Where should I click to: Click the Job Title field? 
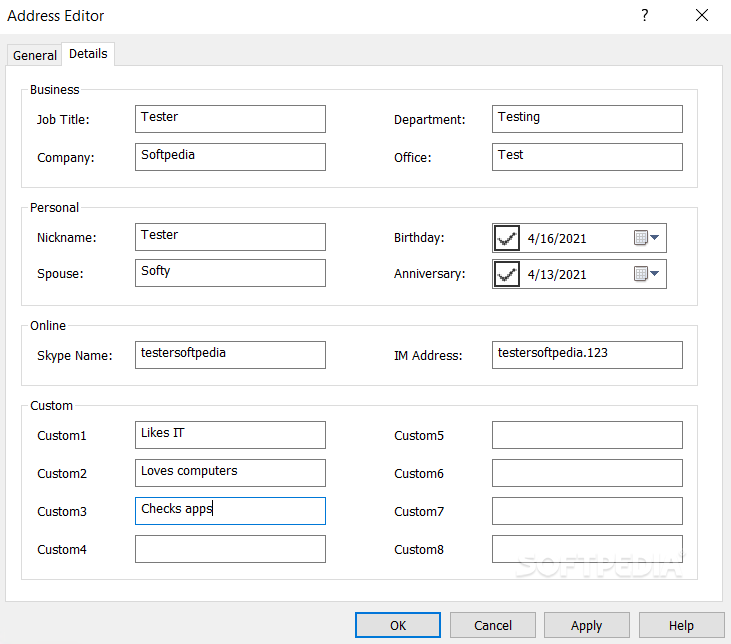point(230,119)
